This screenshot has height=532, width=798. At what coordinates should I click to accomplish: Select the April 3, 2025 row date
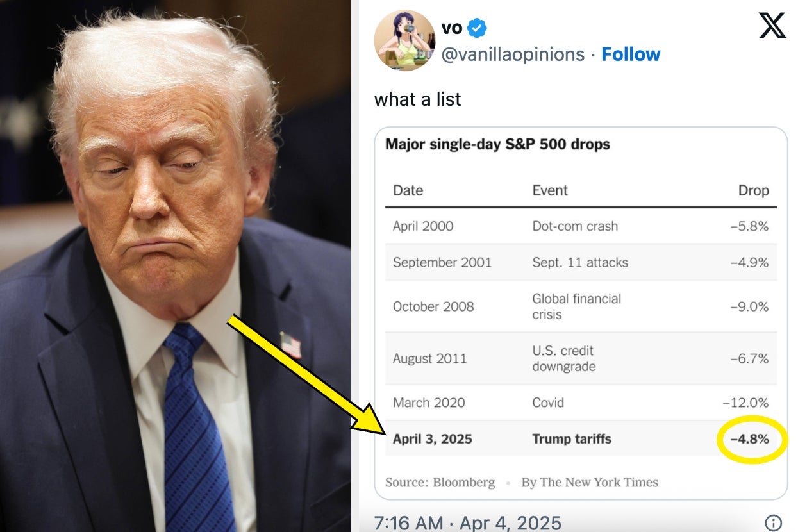pyautogui.click(x=432, y=439)
